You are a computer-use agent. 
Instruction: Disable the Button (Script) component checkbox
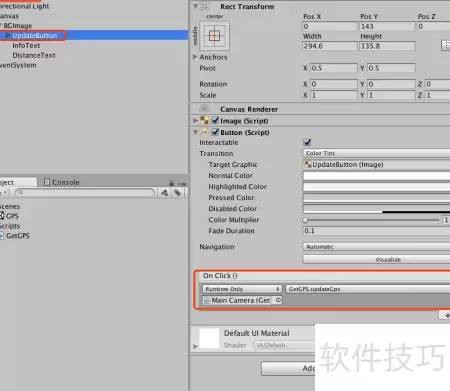(x=216, y=132)
